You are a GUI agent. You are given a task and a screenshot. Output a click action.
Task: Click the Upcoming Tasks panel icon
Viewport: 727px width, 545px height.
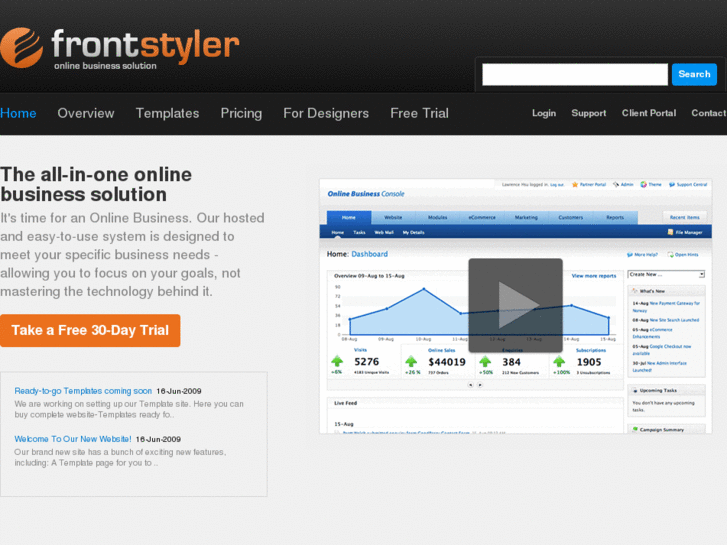pos(635,391)
